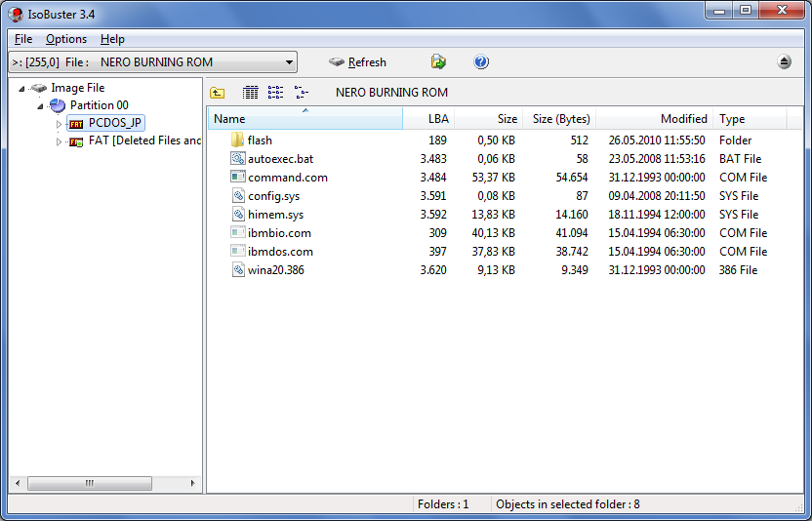
Task: Expand the FAT Deleted Files node
Action: coord(59,141)
